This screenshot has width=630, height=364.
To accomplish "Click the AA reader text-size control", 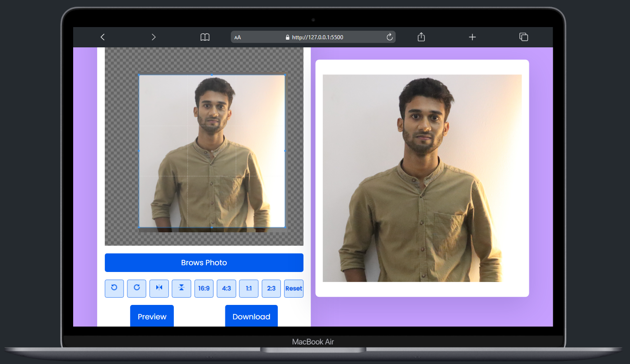I will pyautogui.click(x=238, y=37).
